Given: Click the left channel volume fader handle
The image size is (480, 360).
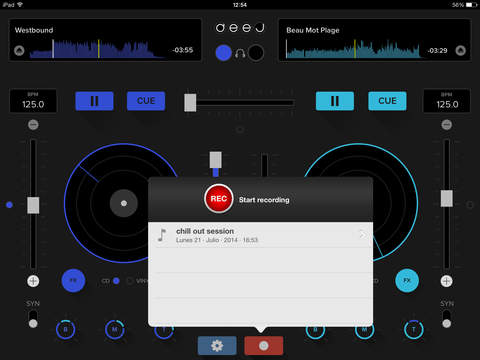Looking at the screenshot, I should (216, 160).
